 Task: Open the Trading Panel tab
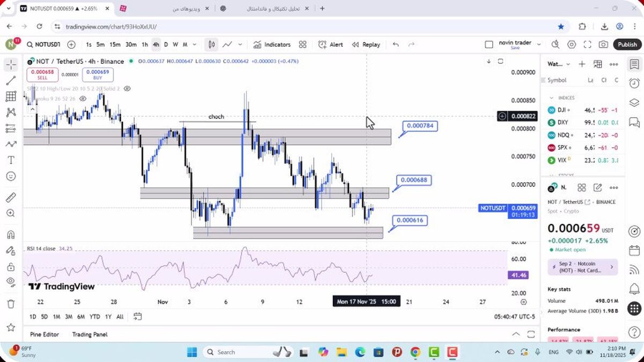click(90, 334)
